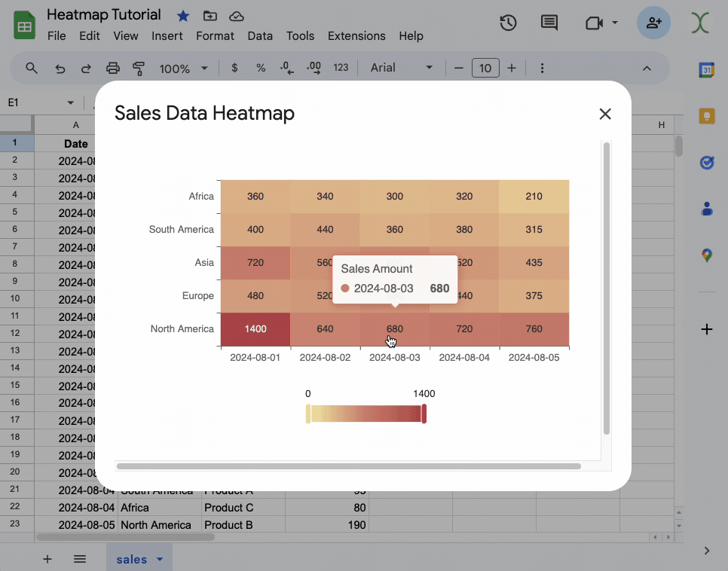Open Google Maps side panel icon
The height and width of the screenshot is (571, 728).
tap(706, 255)
